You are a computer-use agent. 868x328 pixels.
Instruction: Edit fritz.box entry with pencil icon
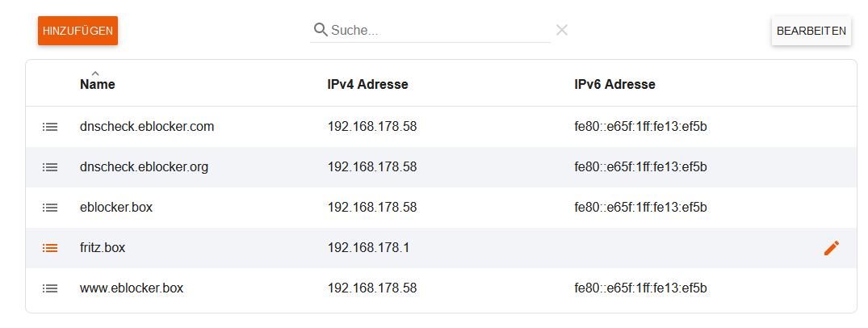(x=832, y=248)
